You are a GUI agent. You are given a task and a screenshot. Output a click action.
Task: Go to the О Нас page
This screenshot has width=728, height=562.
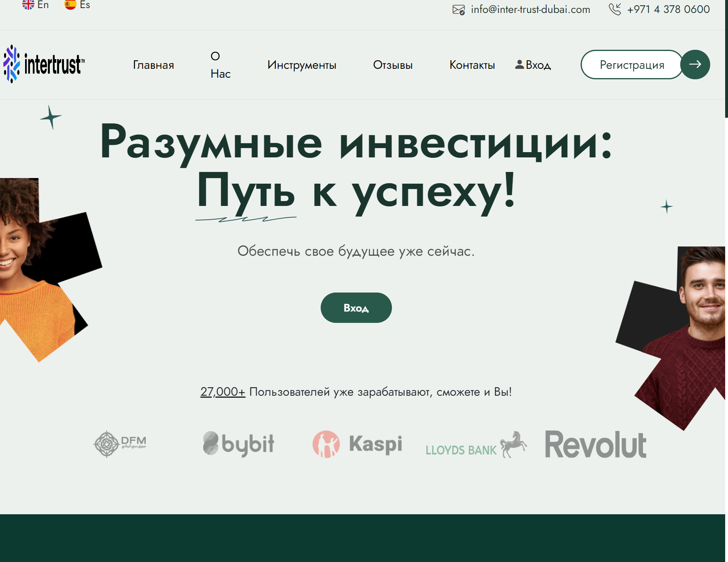[x=220, y=65]
